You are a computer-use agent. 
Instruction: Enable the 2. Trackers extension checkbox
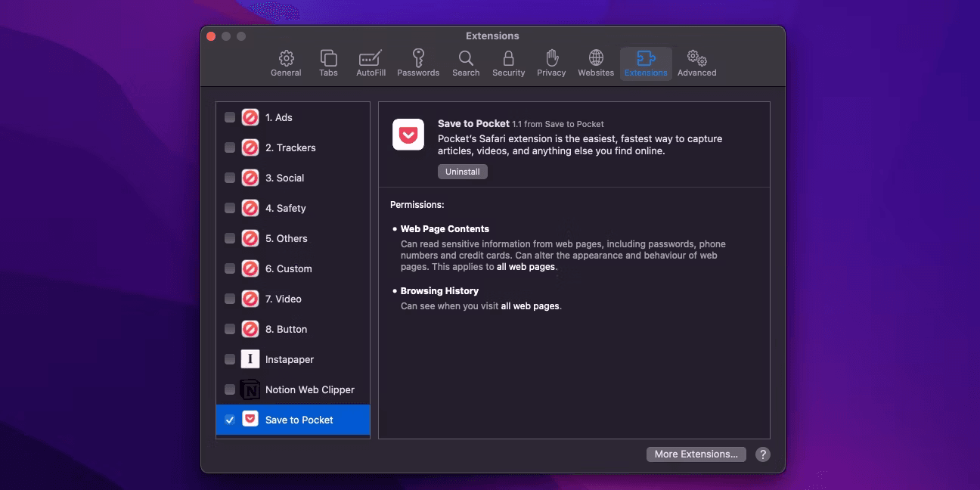(x=230, y=147)
